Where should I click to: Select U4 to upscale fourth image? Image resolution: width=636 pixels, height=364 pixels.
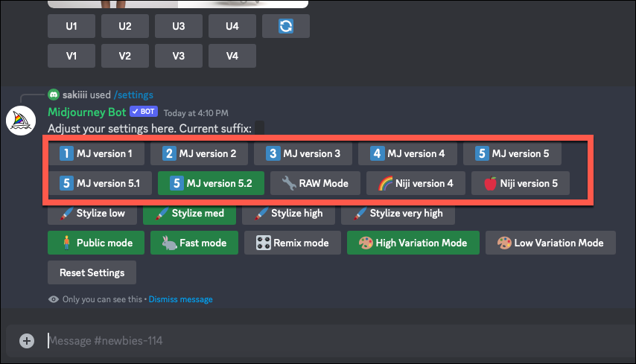tap(232, 26)
